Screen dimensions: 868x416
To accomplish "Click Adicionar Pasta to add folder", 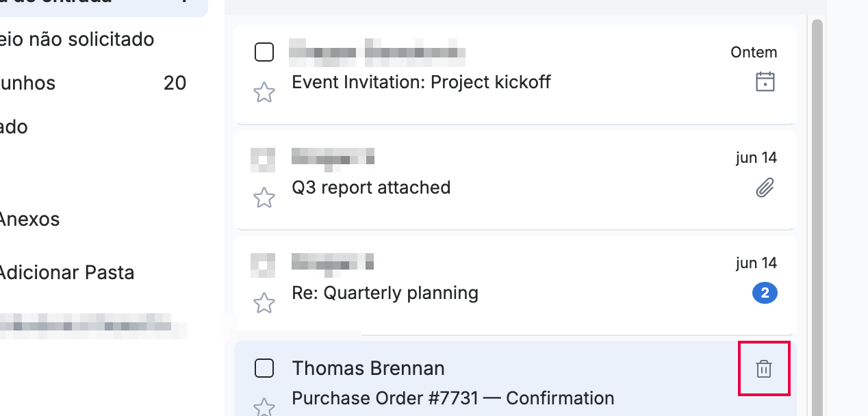I will 66,272.
